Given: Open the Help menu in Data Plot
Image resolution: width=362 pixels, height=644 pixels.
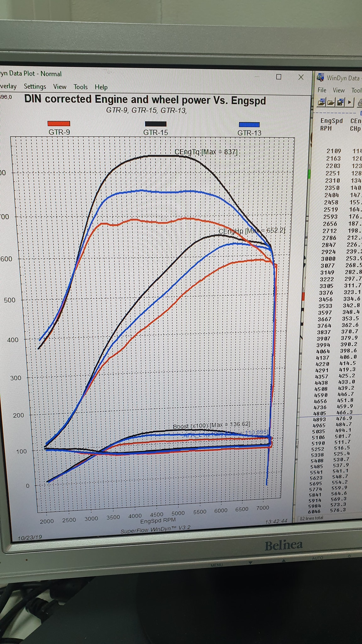Looking at the screenshot, I should point(101,87).
